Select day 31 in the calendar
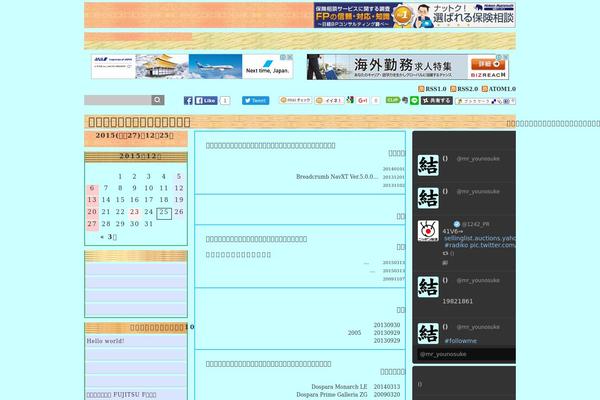The width and height of the screenshot is (600, 400). [x=148, y=224]
